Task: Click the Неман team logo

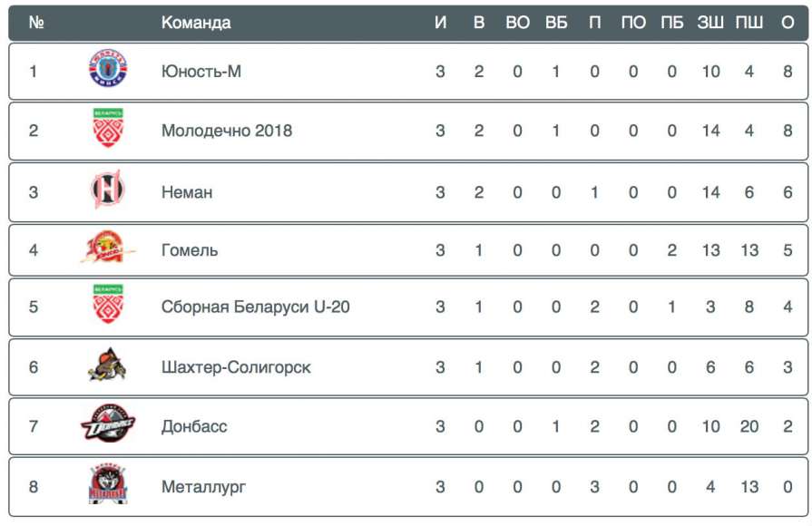Action: [108, 190]
